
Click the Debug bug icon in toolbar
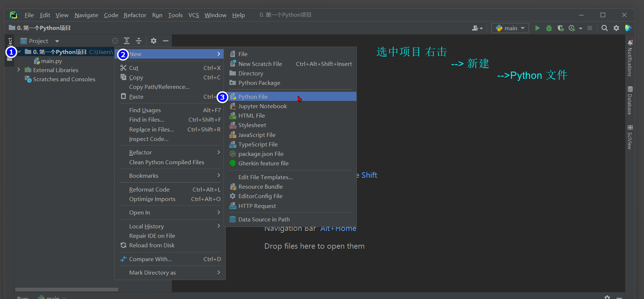(x=549, y=28)
